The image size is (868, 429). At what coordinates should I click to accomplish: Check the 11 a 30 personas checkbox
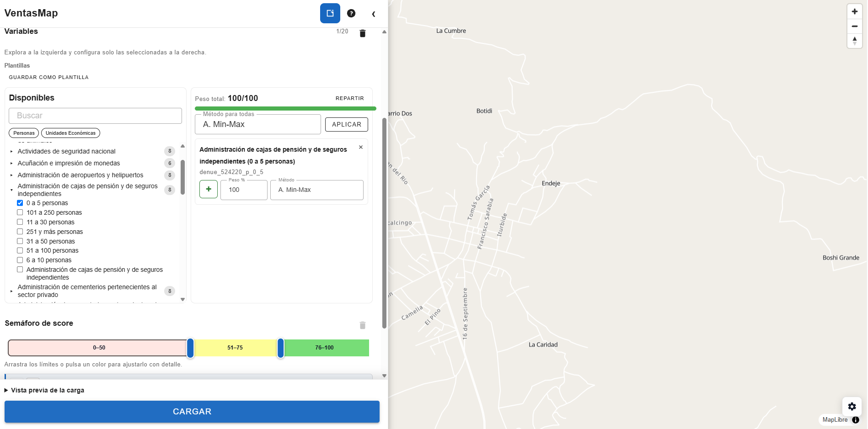(x=20, y=222)
